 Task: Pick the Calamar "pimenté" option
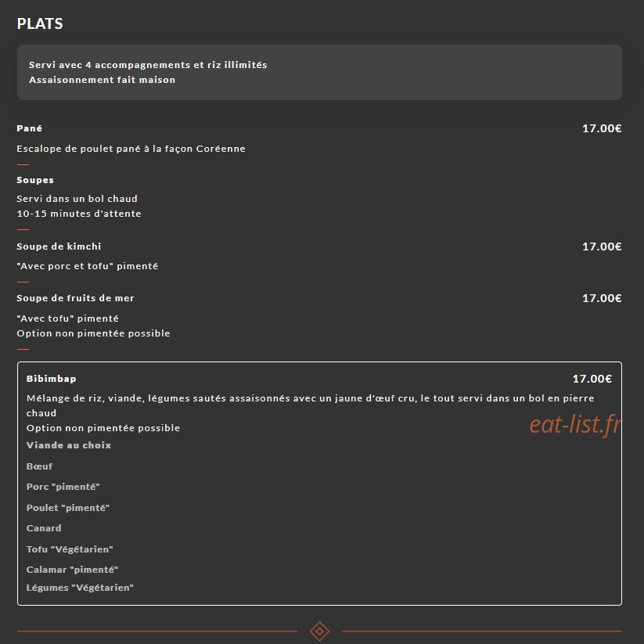pyautogui.click(x=72, y=570)
